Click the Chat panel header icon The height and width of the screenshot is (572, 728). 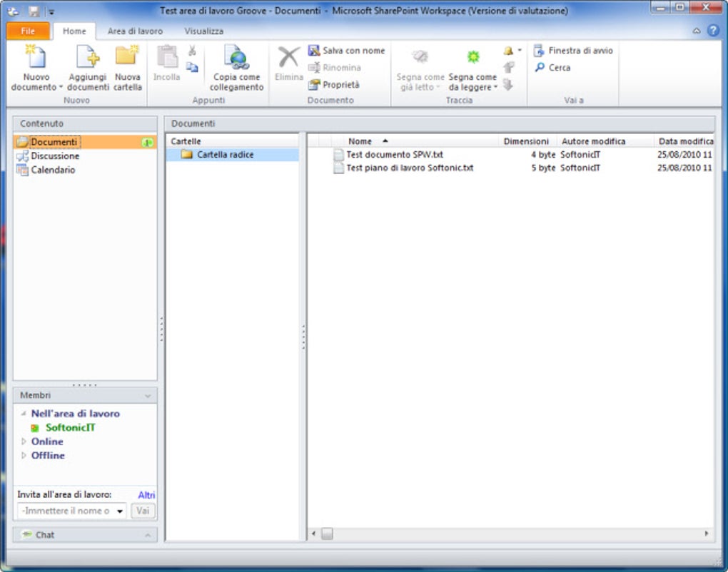(28, 534)
